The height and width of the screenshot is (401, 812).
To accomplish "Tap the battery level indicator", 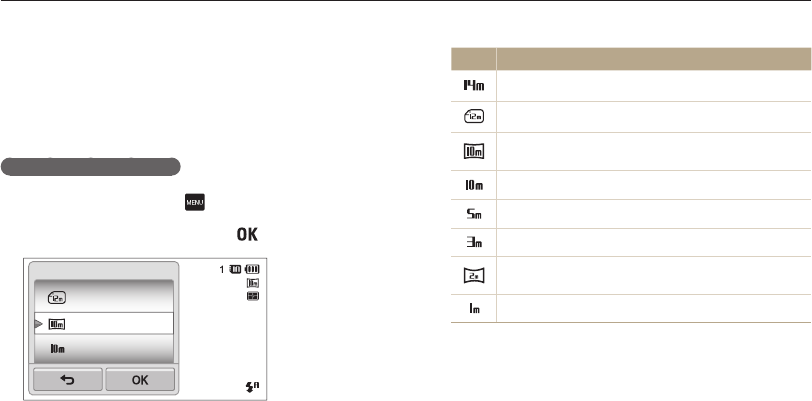I will tap(252, 270).
